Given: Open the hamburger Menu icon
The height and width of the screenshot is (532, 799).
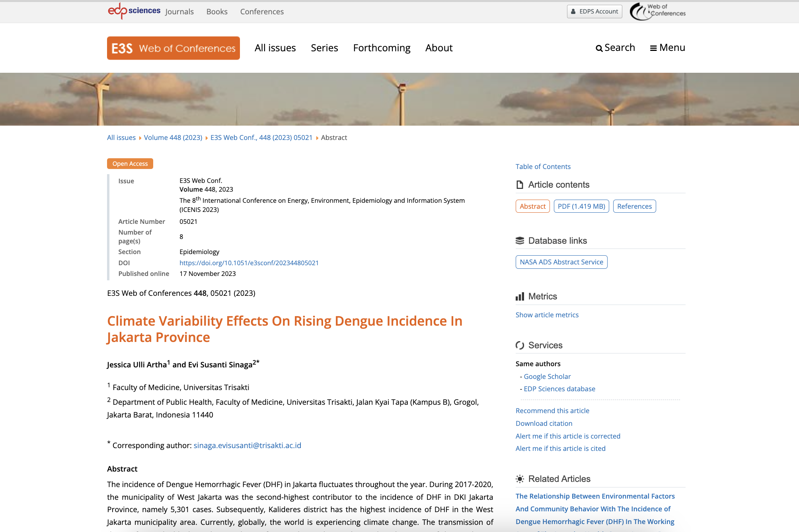Looking at the screenshot, I should tap(653, 49).
